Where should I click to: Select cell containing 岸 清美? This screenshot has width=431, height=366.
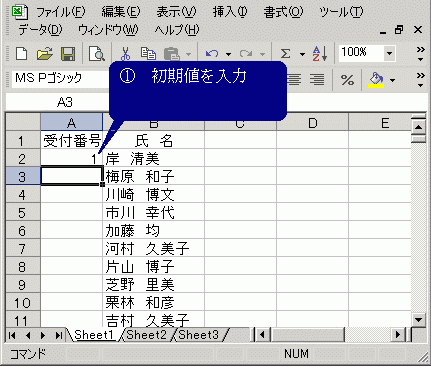click(153, 158)
